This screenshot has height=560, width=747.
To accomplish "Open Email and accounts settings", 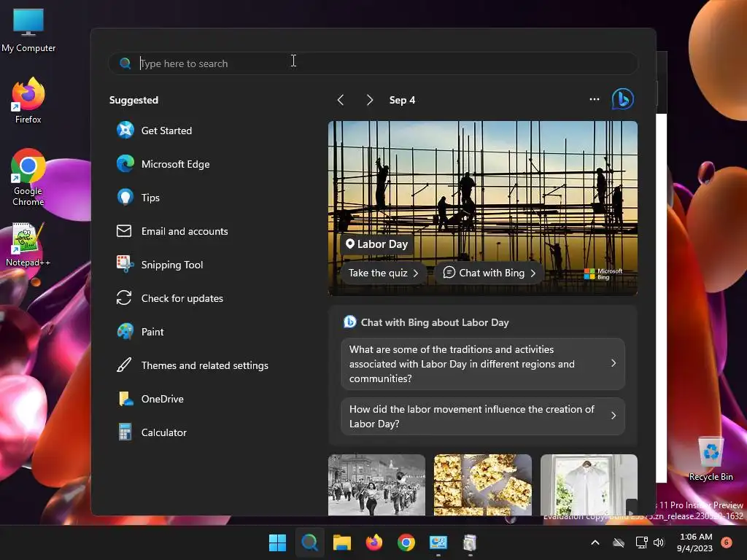I will coord(172,231).
